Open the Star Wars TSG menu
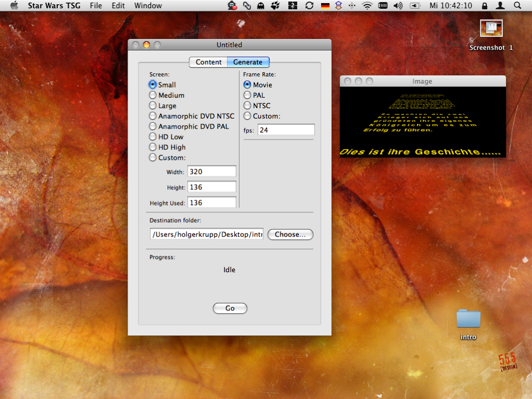This screenshot has width=532, height=399. tap(54, 5)
